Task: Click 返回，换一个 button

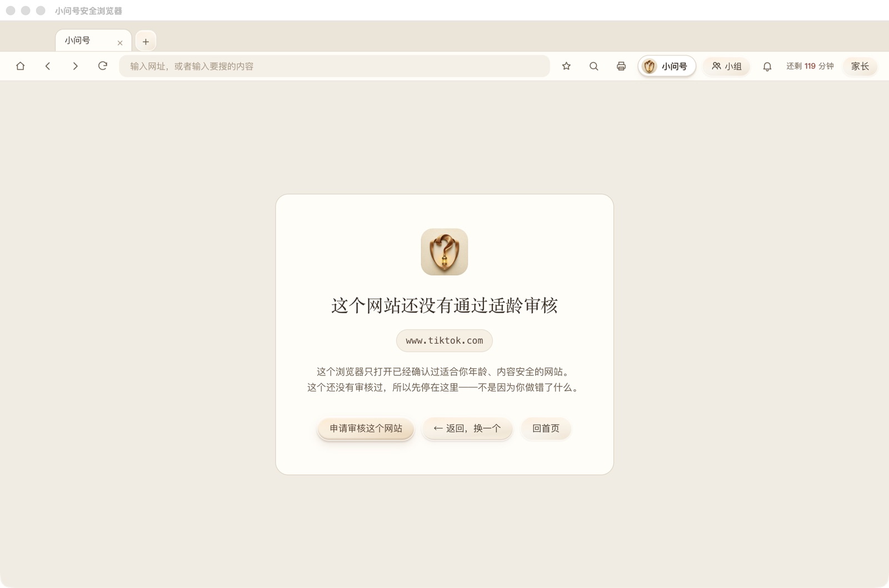Action: [x=467, y=428]
